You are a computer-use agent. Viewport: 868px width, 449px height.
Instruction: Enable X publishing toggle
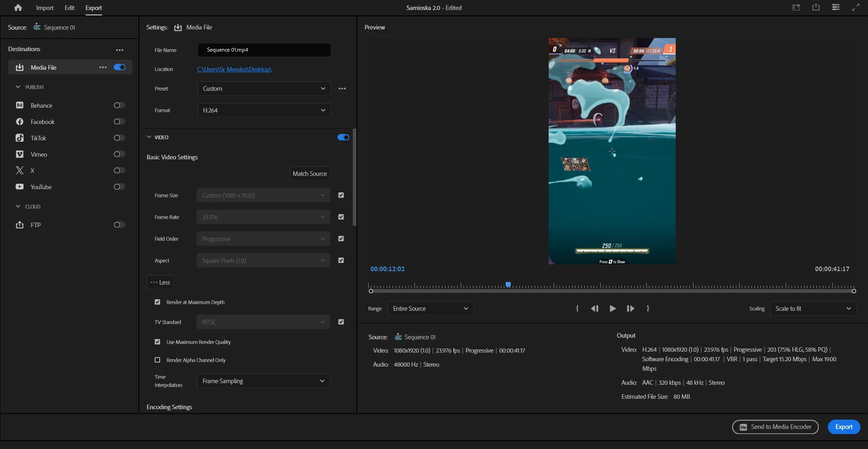(x=119, y=171)
